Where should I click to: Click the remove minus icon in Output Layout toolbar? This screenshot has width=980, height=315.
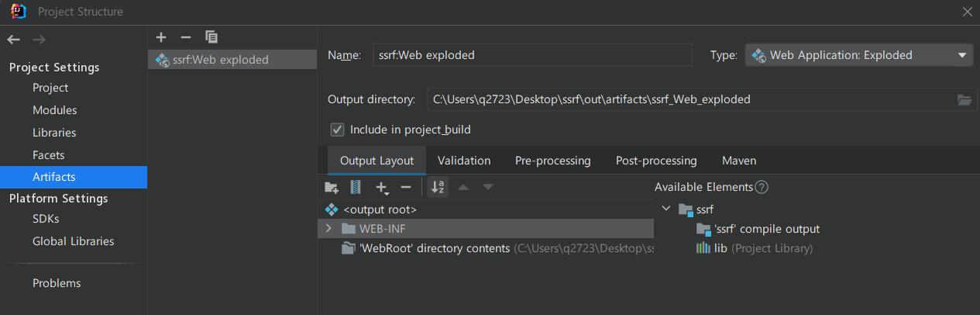[x=405, y=187]
